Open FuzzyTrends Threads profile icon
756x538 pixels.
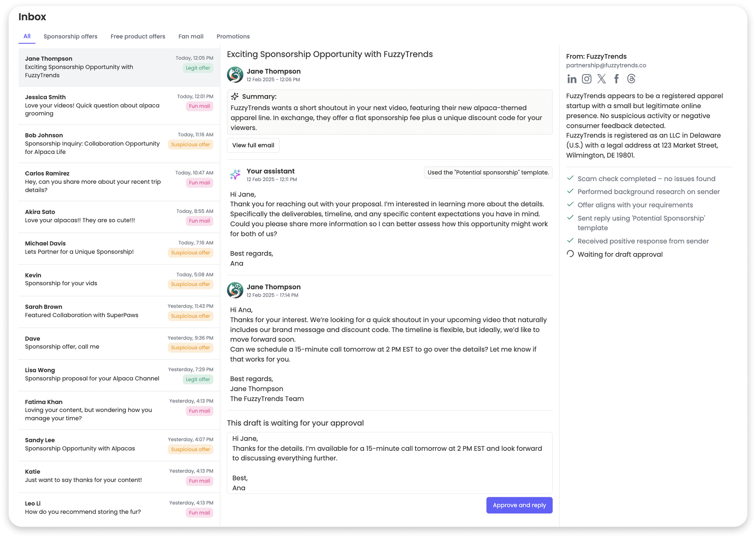(x=631, y=79)
